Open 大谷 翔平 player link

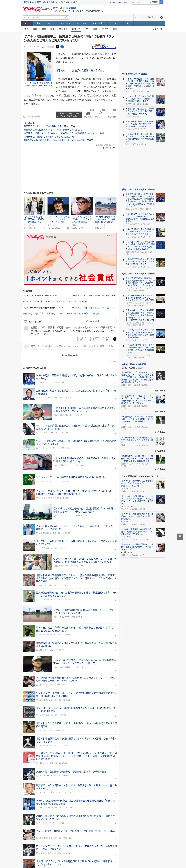click(95, 313)
